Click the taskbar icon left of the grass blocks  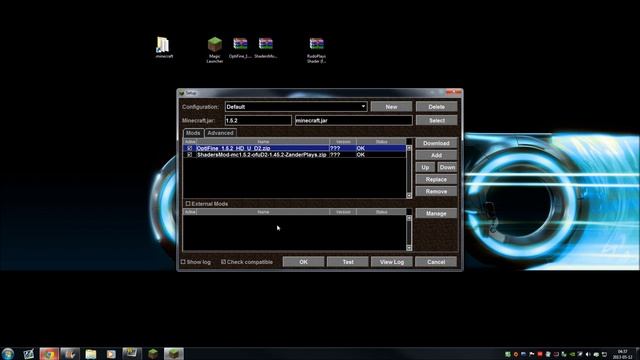coord(132,353)
